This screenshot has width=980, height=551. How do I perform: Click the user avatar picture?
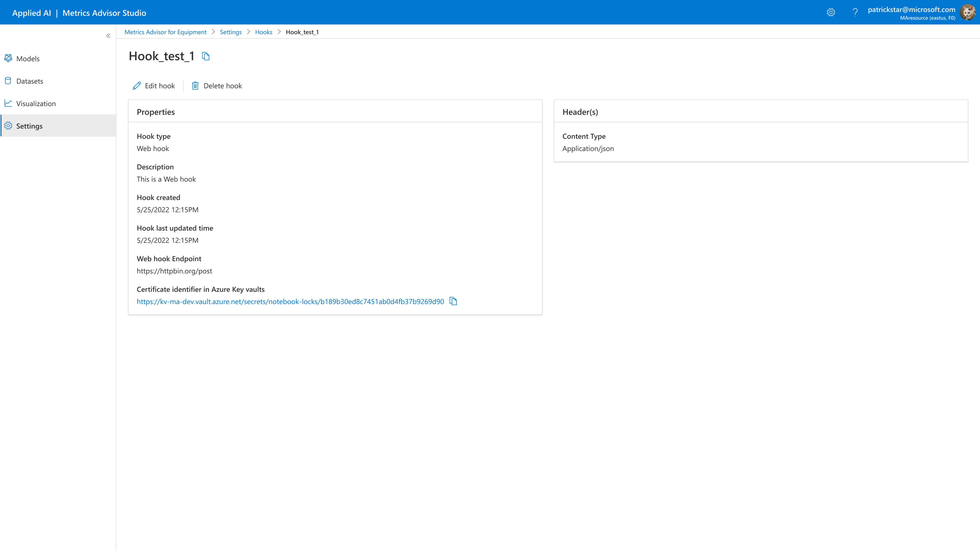(x=967, y=12)
